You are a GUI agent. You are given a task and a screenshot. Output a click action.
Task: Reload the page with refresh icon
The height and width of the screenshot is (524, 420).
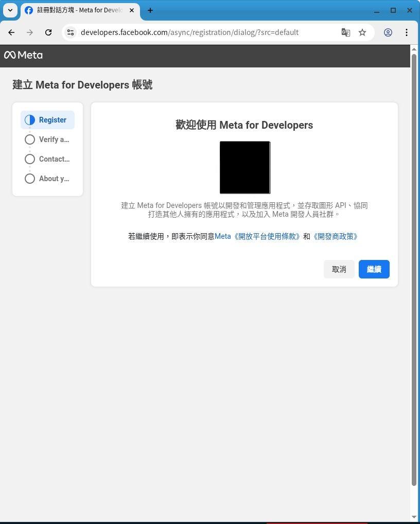[x=48, y=32]
